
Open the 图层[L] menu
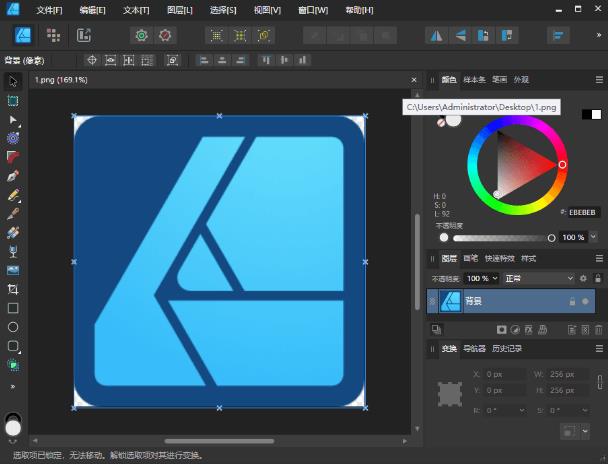click(180, 10)
